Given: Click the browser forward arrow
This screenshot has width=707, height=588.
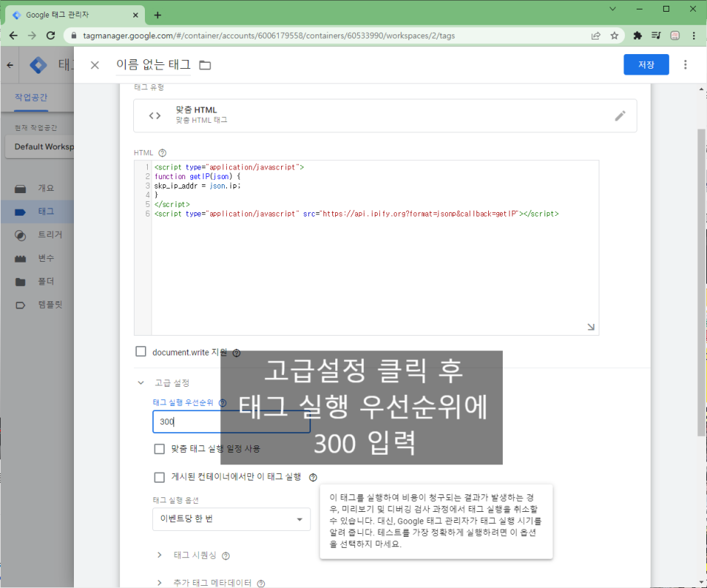Looking at the screenshot, I should coord(31,36).
